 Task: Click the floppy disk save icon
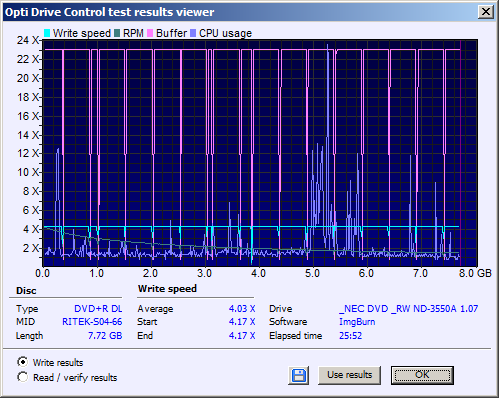click(299, 375)
